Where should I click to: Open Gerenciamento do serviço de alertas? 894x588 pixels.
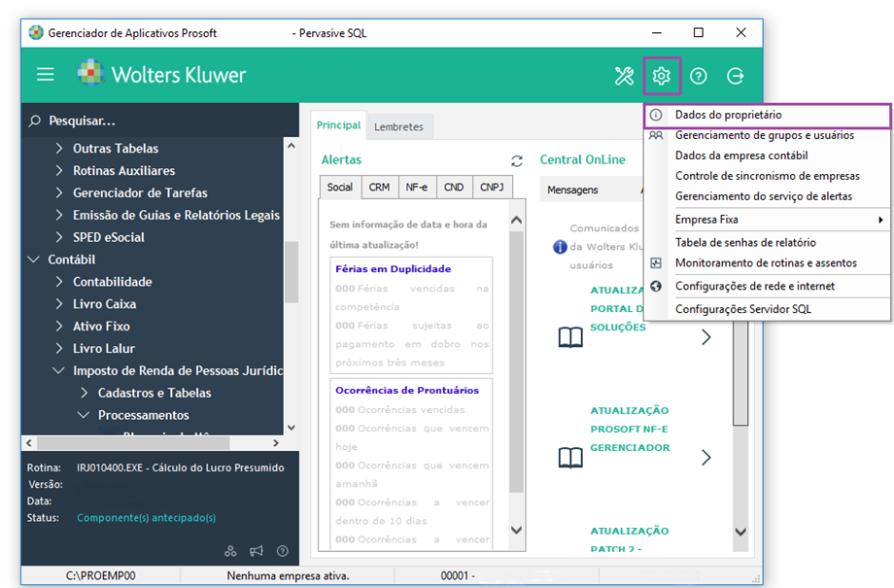coord(768,196)
